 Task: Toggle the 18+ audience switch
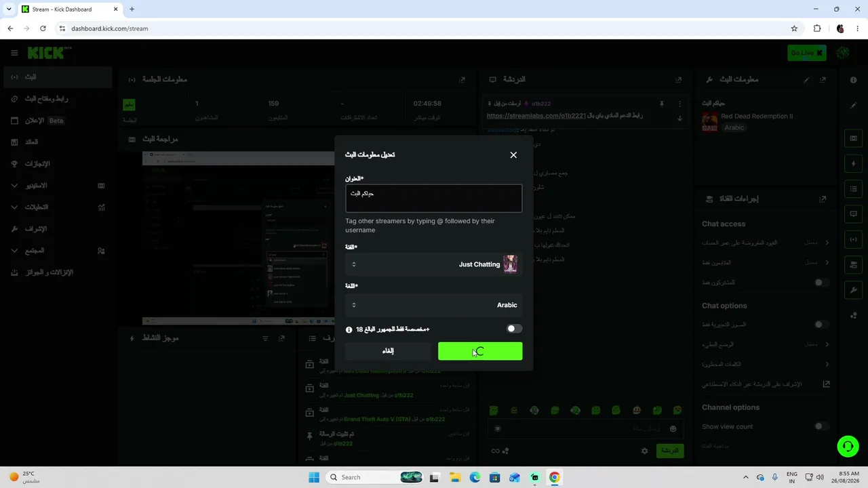[514, 329]
